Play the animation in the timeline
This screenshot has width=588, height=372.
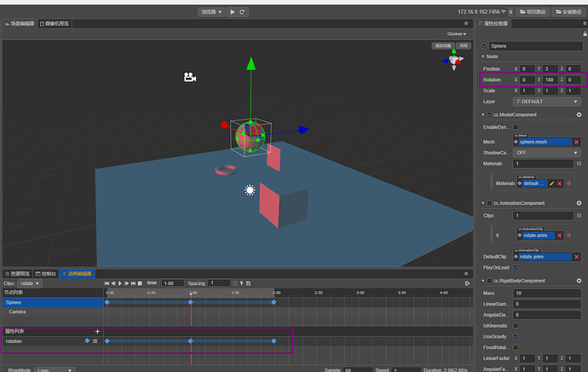120,283
